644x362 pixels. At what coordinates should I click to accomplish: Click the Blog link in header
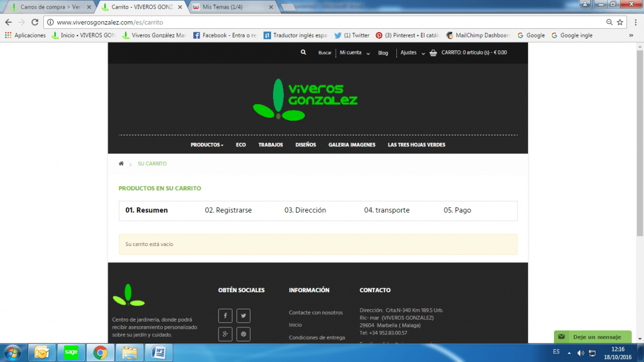click(383, 53)
